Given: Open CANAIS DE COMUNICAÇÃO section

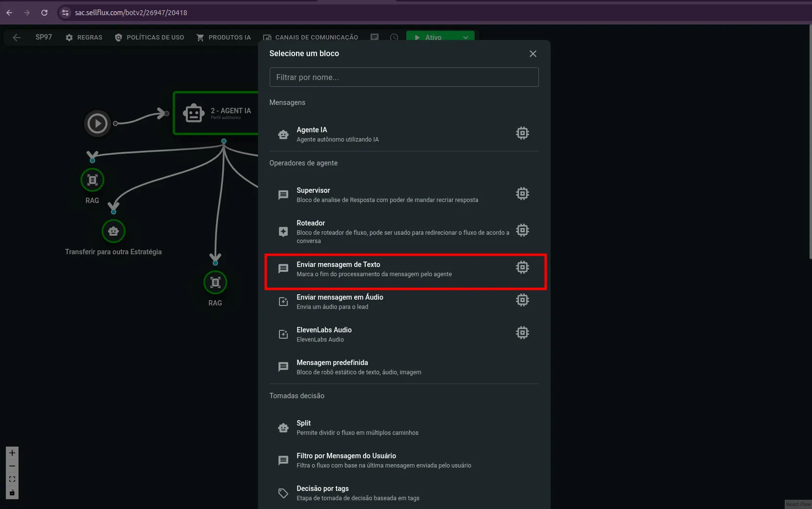Looking at the screenshot, I should (311, 38).
